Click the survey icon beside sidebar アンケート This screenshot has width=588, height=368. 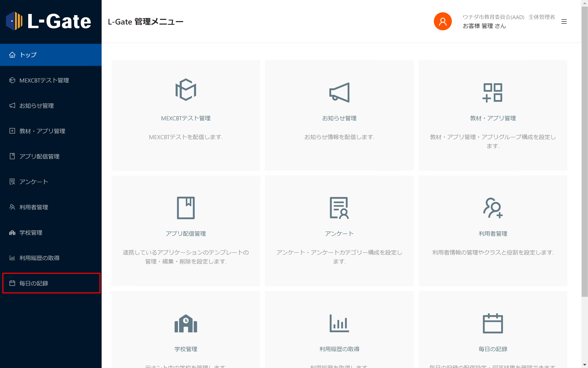(12, 182)
